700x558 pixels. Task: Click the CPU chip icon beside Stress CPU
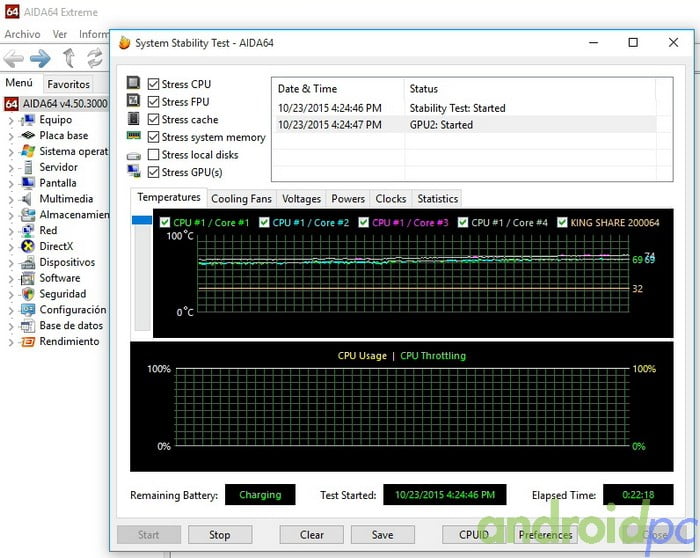click(x=133, y=83)
